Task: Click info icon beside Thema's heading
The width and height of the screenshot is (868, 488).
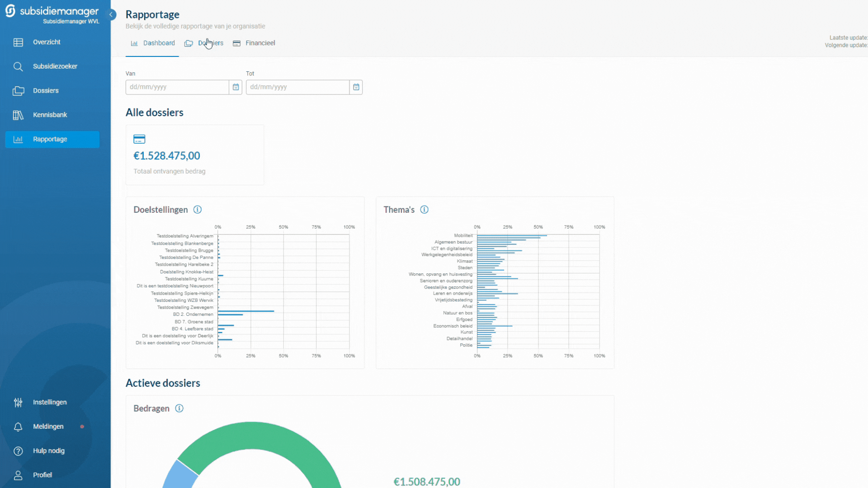Action: coord(424,210)
